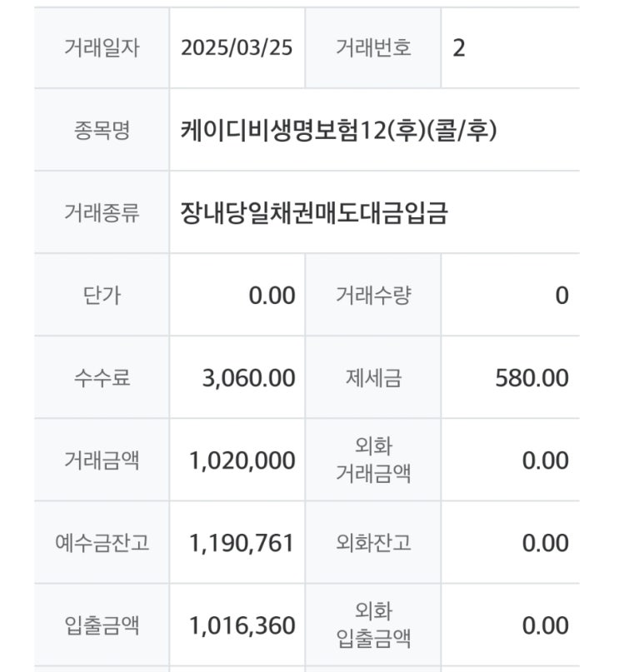
Task: Click the 수수료 label cell
Action: (102, 378)
